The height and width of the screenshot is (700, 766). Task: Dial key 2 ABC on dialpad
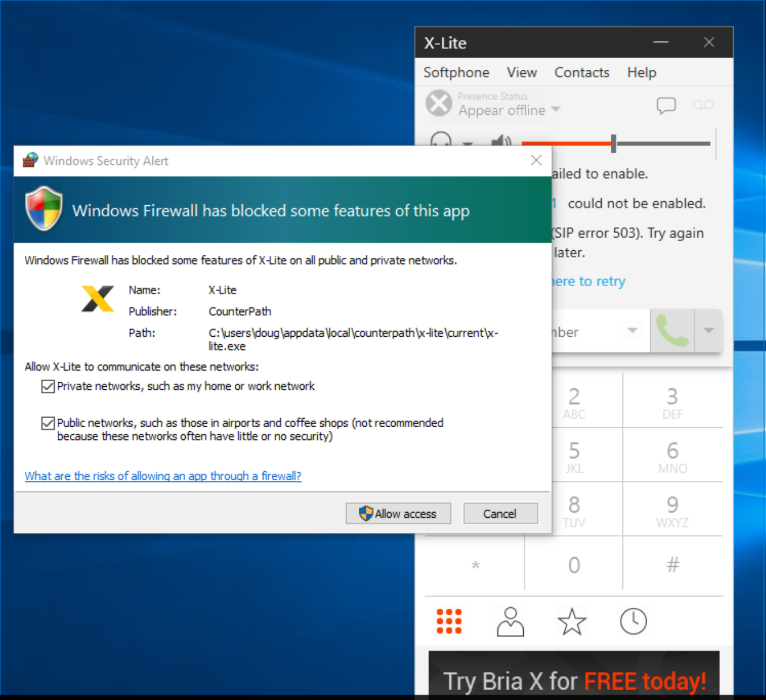[574, 401]
